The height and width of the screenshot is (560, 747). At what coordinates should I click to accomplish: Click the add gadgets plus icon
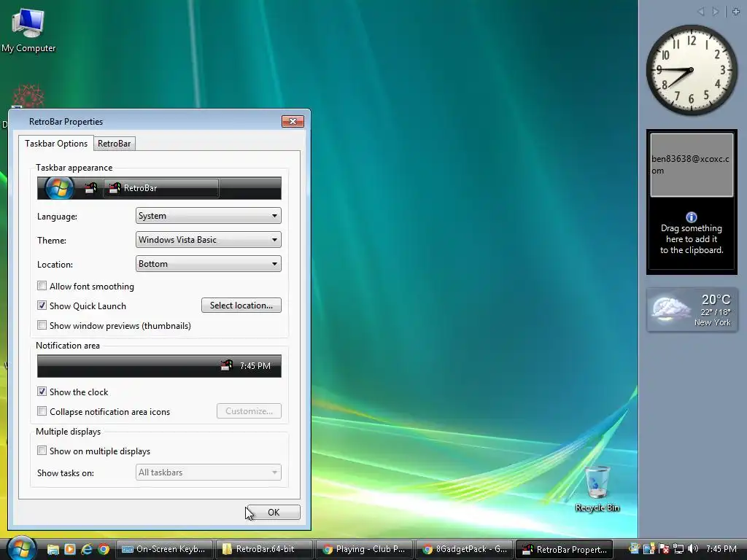coord(736,12)
